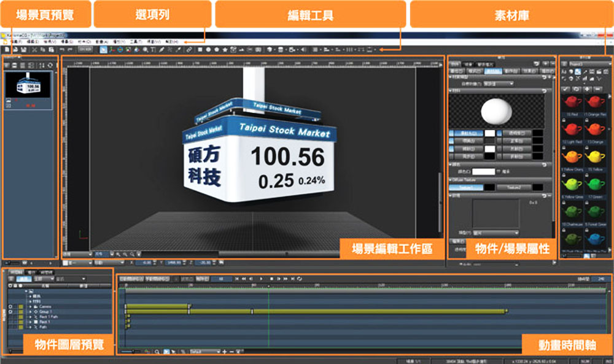Click the plus add button in library panel
Image resolution: width=614 pixels, height=364 pixels.
point(588,89)
